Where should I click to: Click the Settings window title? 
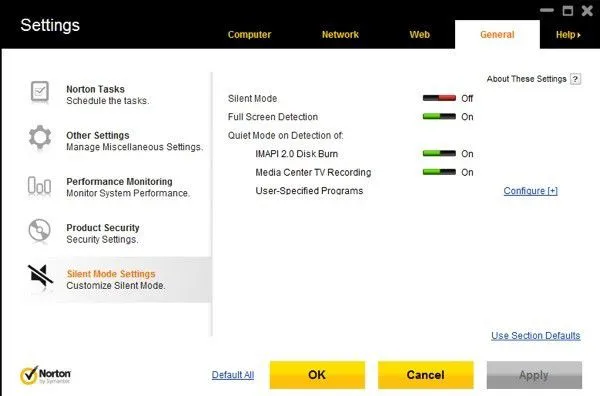(x=50, y=25)
